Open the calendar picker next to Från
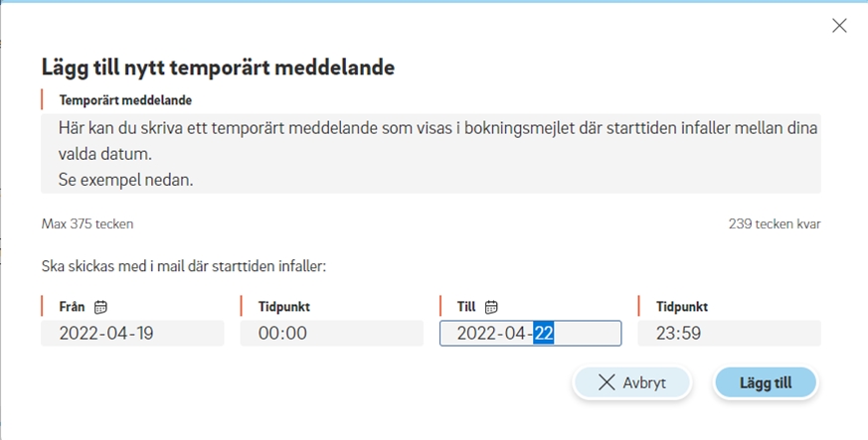 click(x=100, y=307)
